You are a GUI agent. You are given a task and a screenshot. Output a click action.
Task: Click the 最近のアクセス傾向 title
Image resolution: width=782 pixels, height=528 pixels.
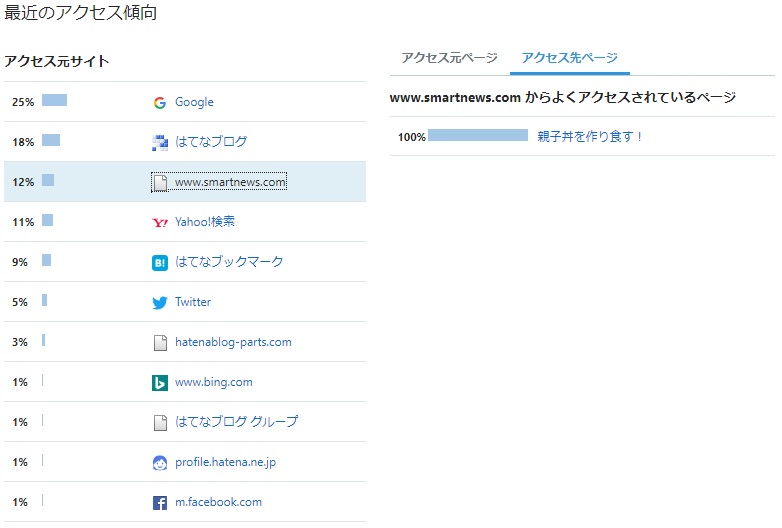point(80,12)
